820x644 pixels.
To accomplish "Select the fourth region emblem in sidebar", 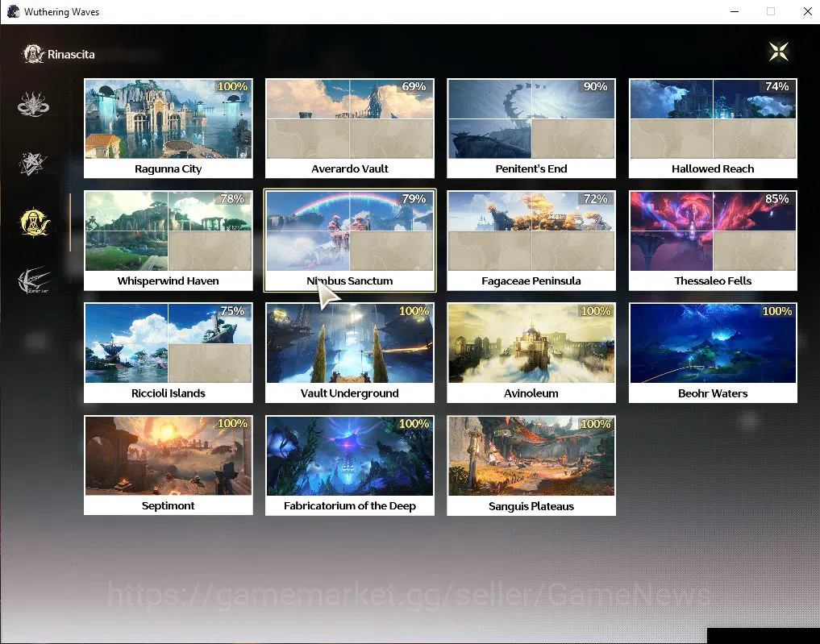I will (34, 280).
